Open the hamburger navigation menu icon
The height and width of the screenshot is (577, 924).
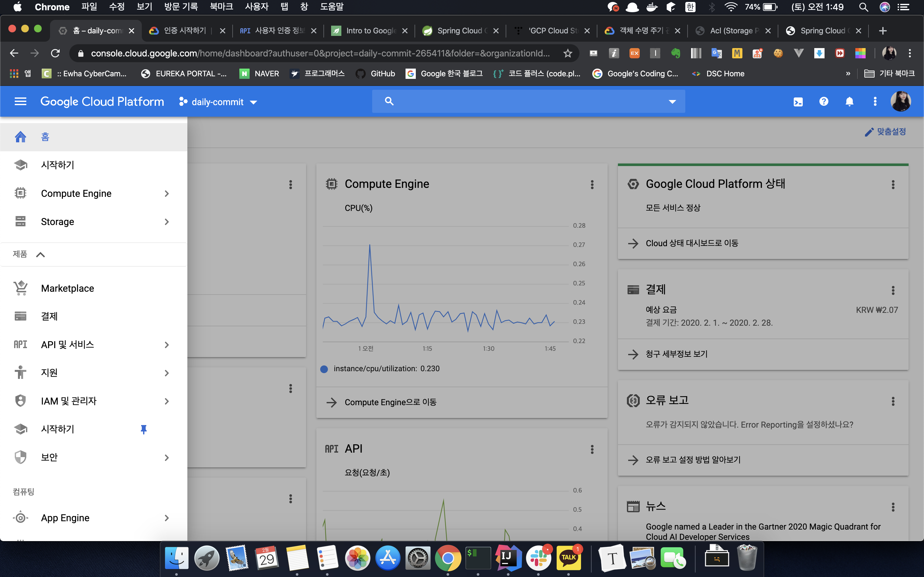click(x=20, y=102)
